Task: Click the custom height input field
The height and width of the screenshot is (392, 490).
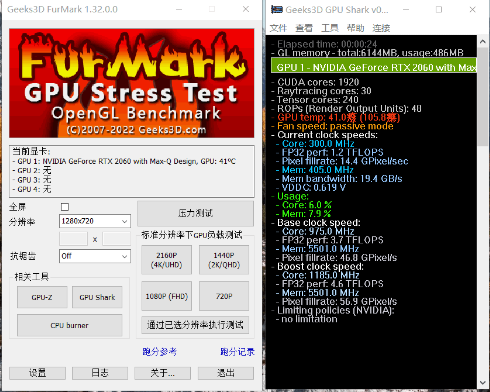Action: click(117, 239)
